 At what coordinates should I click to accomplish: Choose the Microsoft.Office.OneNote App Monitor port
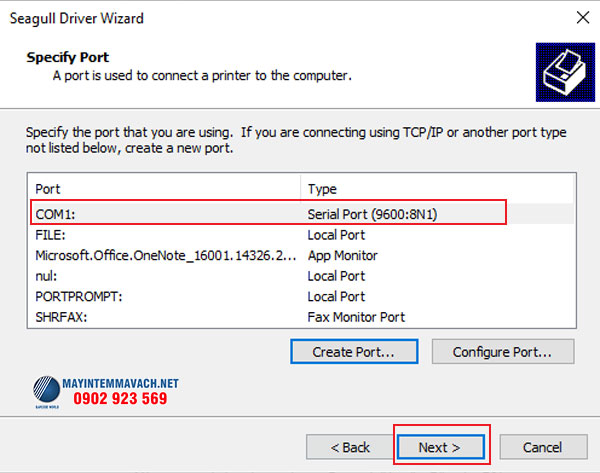(165, 255)
